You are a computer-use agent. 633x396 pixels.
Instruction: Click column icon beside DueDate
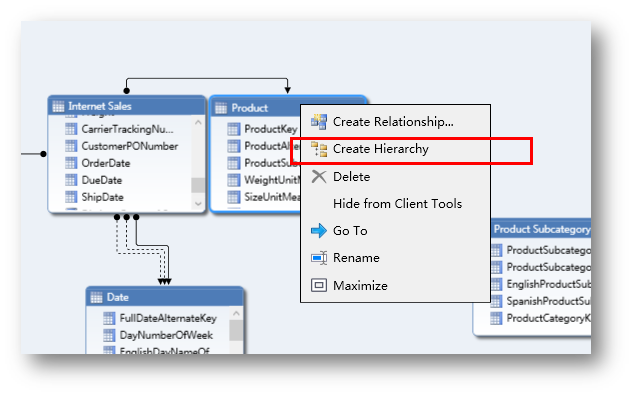pos(71,180)
